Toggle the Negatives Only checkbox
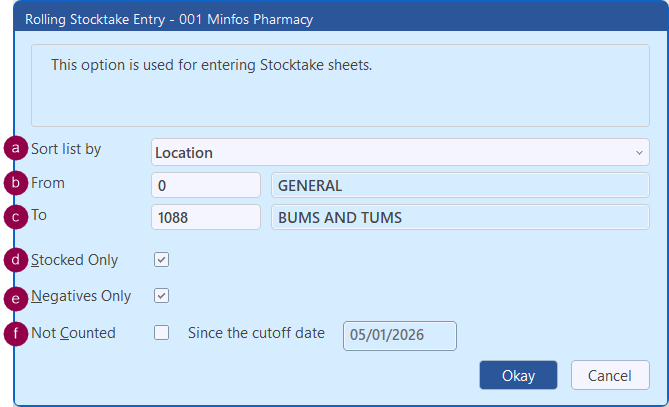This screenshot has height=407, width=669. coord(162,296)
